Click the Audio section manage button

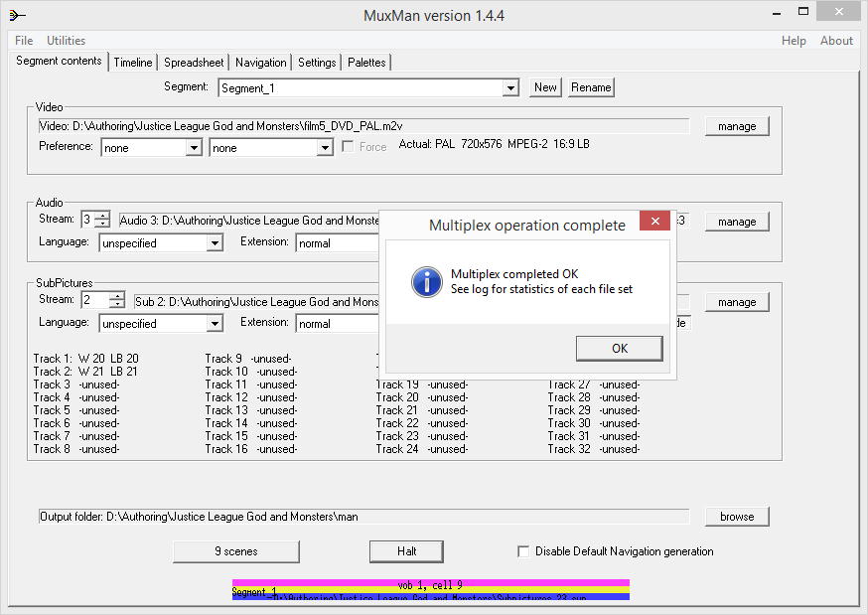(737, 222)
